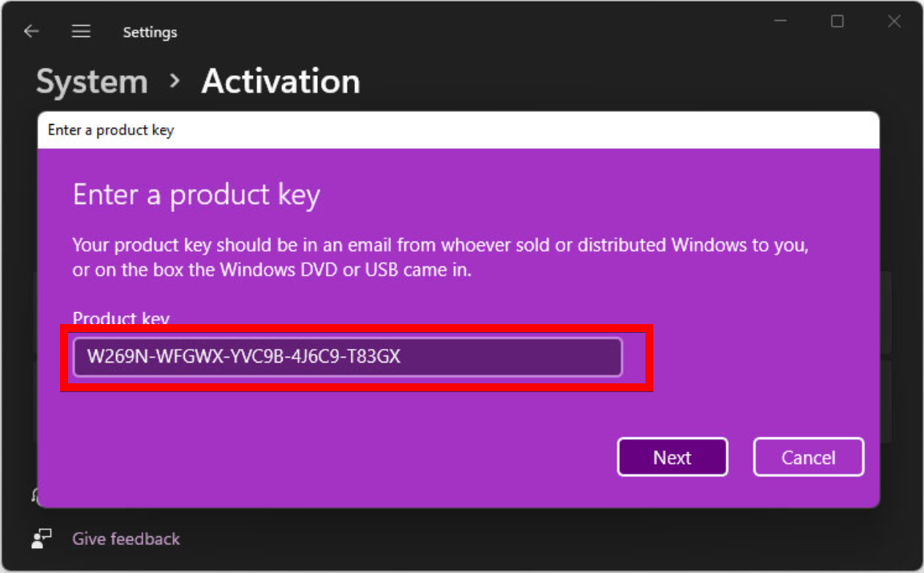
Task: Click the dimmed settings card right of dialog
Action: 886,312
